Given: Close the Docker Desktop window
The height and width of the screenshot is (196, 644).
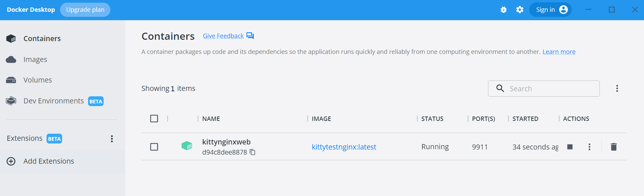Looking at the screenshot, I should 635,10.
